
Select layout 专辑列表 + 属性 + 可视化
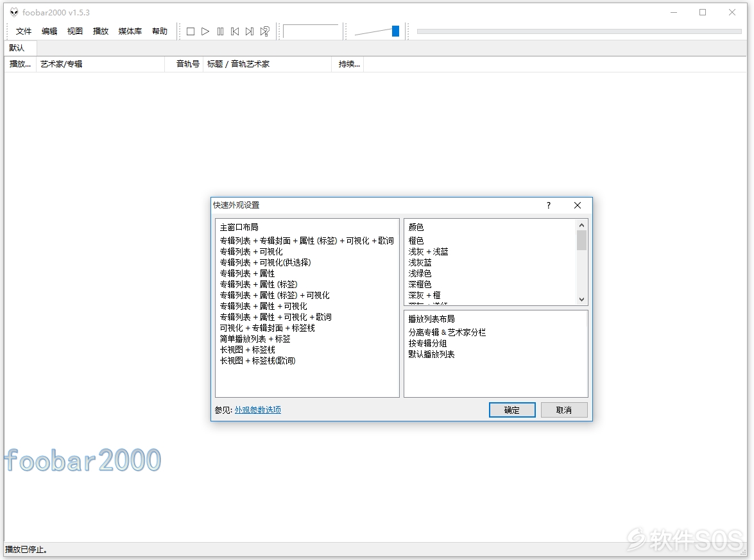(x=264, y=306)
